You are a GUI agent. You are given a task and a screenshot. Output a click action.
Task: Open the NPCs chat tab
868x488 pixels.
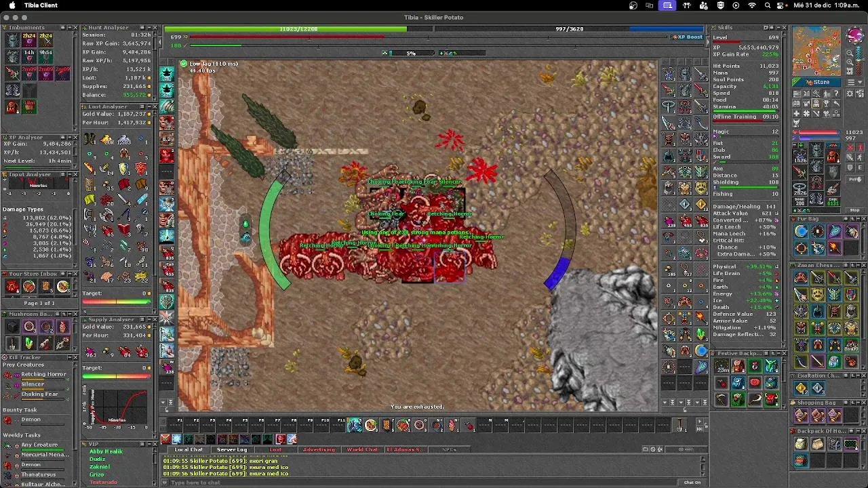click(x=449, y=449)
